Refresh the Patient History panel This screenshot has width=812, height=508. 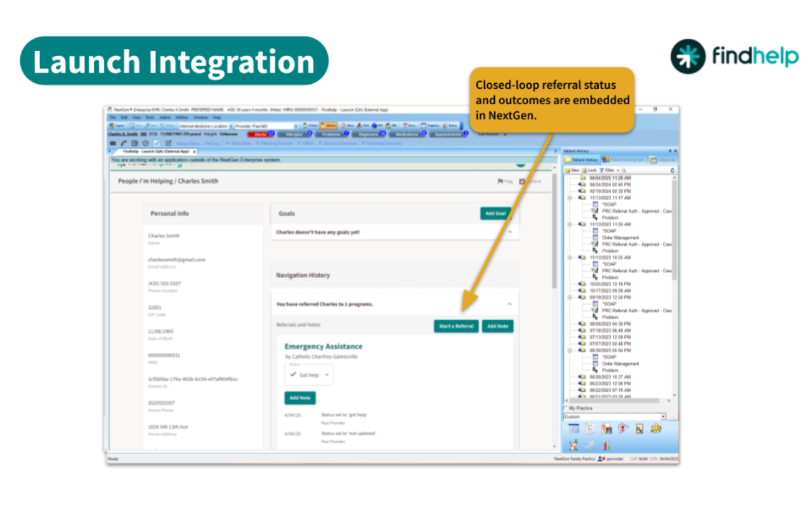coord(672,171)
